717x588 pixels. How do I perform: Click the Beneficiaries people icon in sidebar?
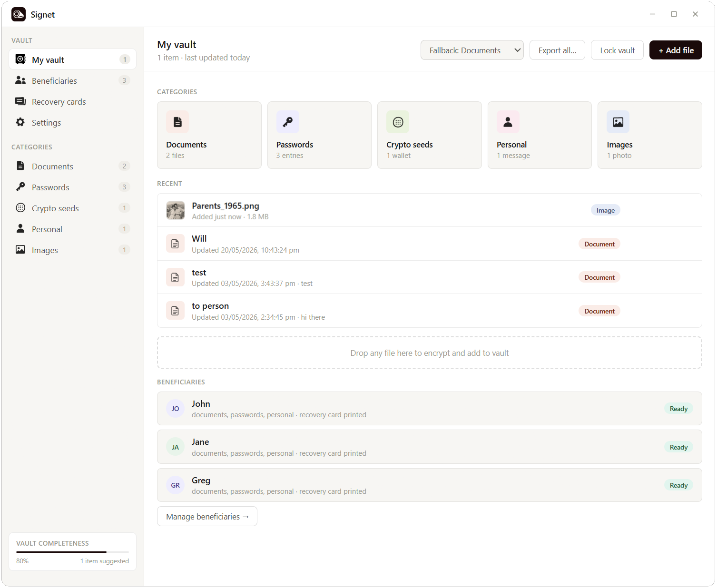tap(20, 80)
